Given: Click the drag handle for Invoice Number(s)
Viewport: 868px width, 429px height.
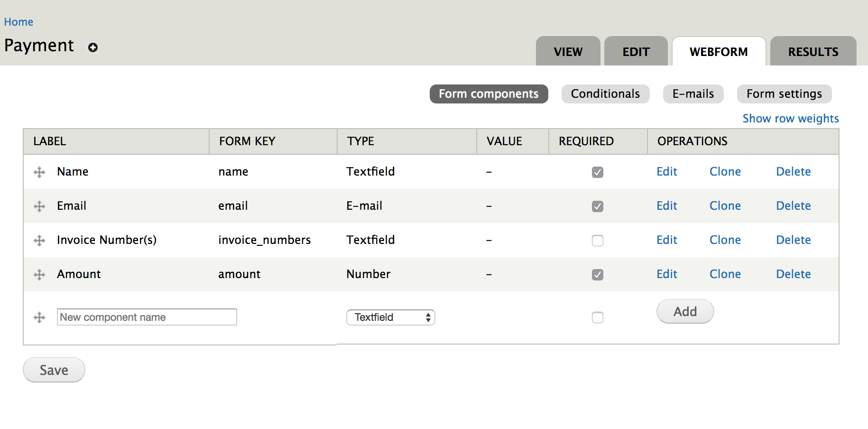Looking at the screenshot, I should (x=39, y=240).
